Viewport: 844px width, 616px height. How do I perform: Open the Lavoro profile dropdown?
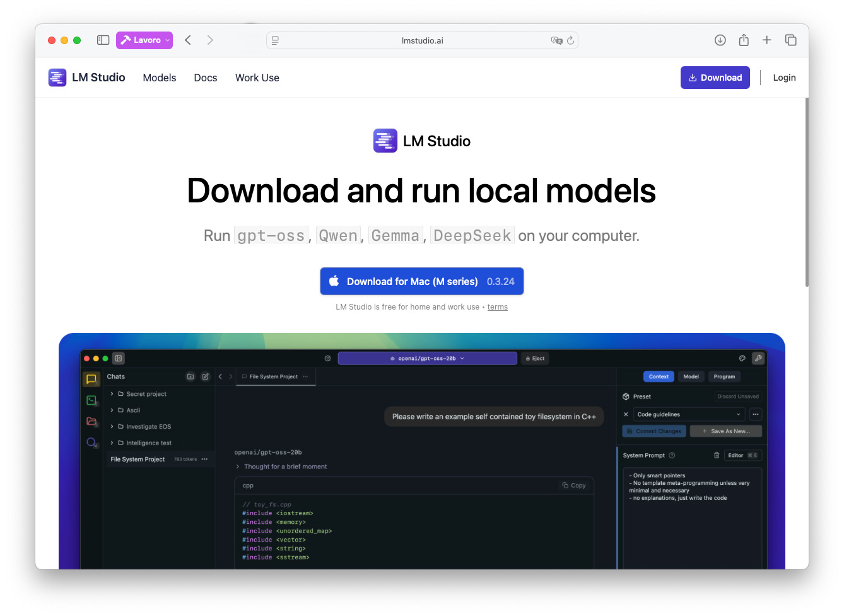point(144,40)
